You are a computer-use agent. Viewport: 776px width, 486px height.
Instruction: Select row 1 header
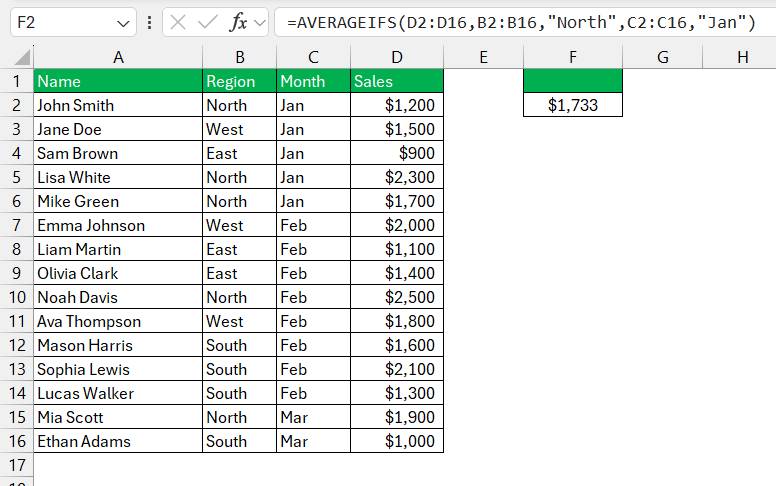tap(16, 81)
